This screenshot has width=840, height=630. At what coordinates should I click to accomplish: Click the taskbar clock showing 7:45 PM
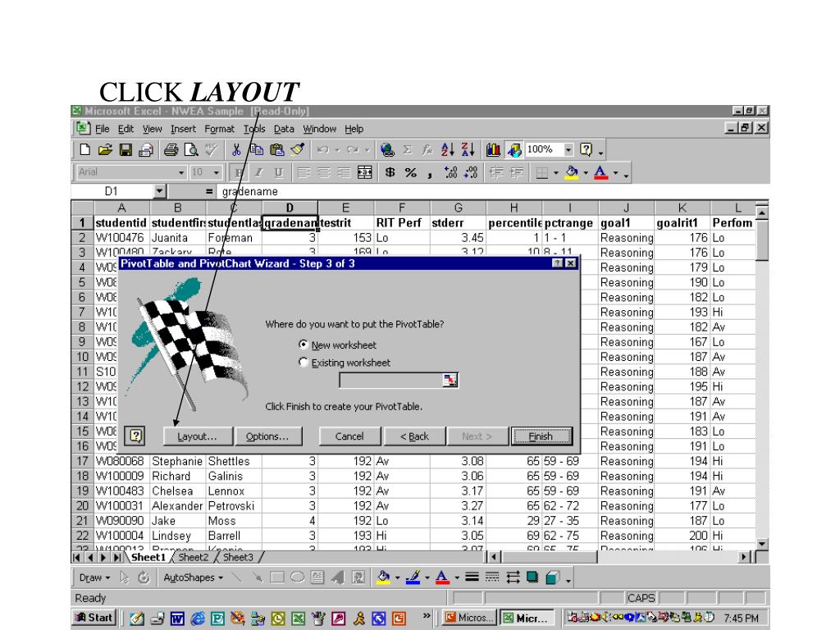tap(741, 618)
